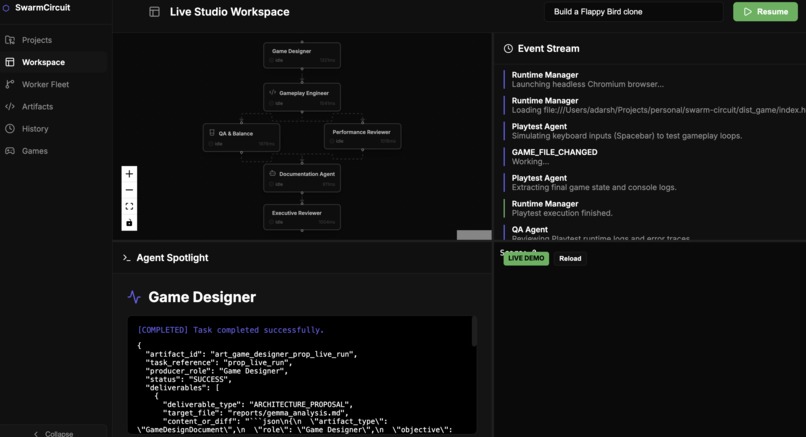Click the deliverable_type ARCHITECTURE_PROPOSAL line

click(x=258, y=405)
